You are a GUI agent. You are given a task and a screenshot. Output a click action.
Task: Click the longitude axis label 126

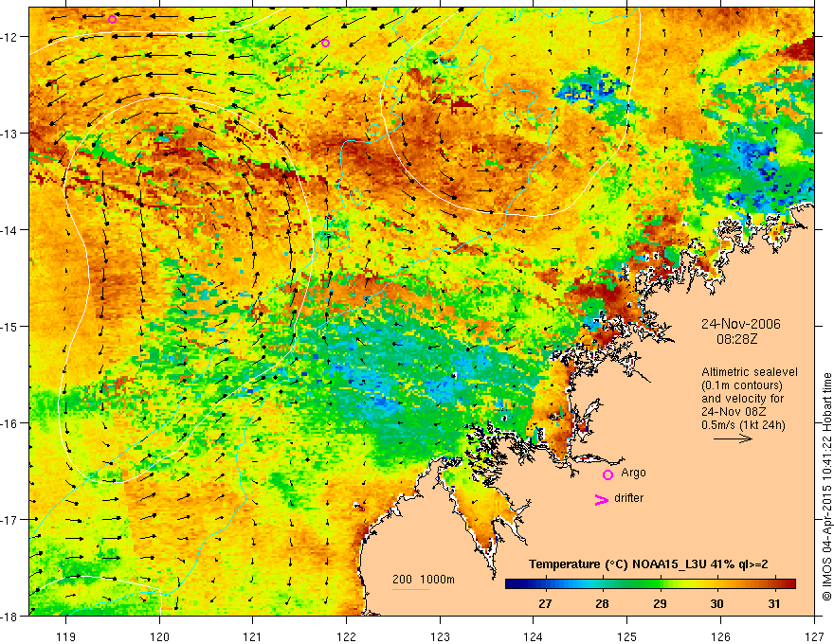click(x=720, y=637)
